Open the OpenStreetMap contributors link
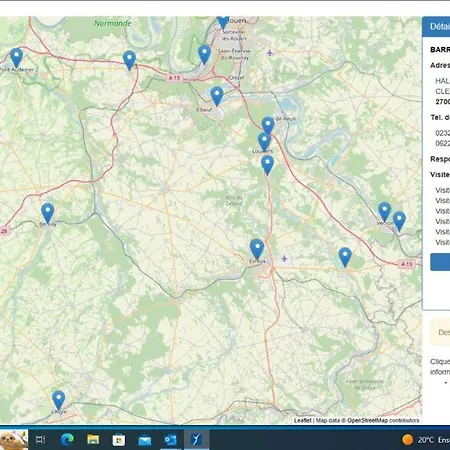 (383, 420)
